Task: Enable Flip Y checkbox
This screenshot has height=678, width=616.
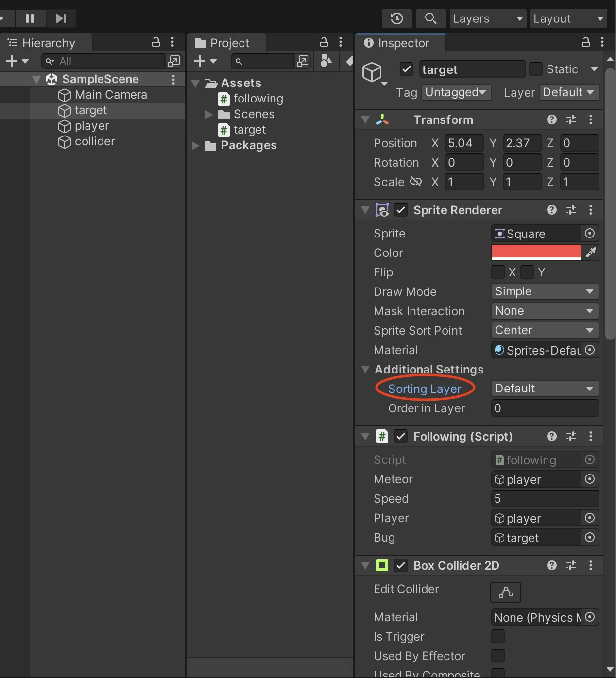Action: [527, 272]
